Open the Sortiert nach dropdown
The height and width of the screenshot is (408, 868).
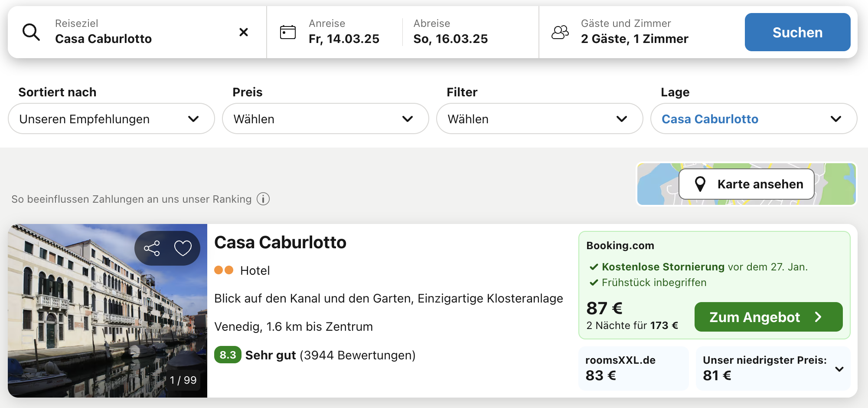111,118
